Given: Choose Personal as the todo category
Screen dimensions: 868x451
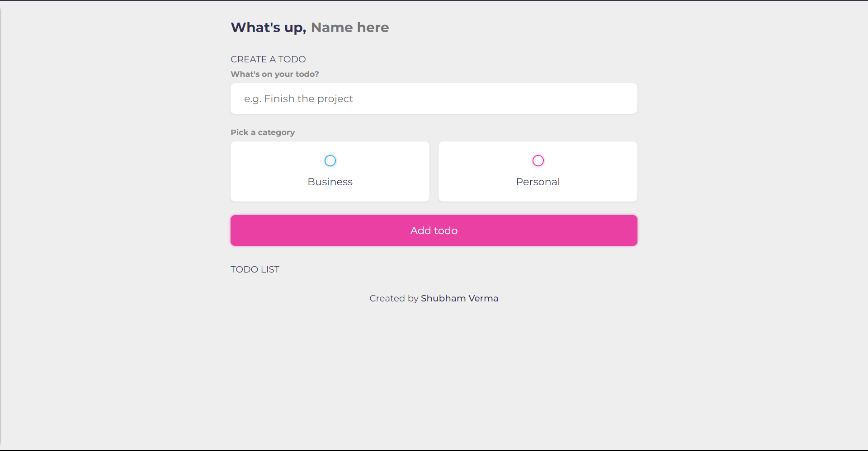Looking at the screenshot, I should click(x=538, y=171).
